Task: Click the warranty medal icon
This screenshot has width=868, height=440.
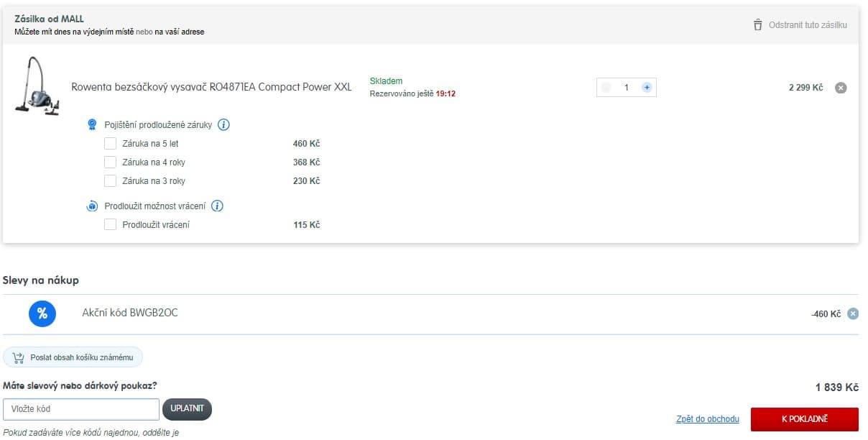Action: click(92, 125)
